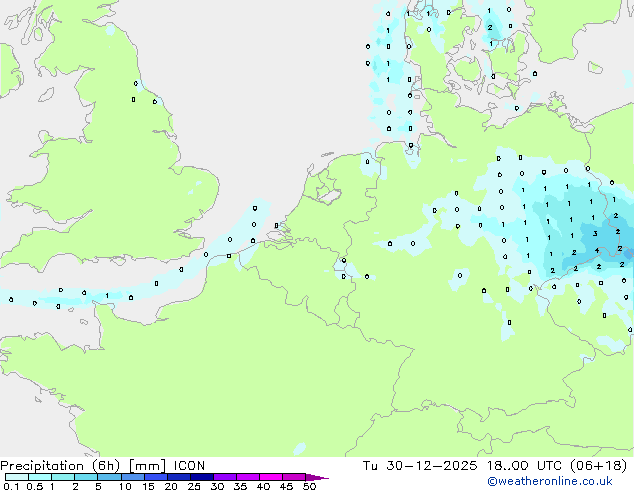Select the 5–10 mm legend color box
This screenshot has height=490, width=634.
[109, 477]
